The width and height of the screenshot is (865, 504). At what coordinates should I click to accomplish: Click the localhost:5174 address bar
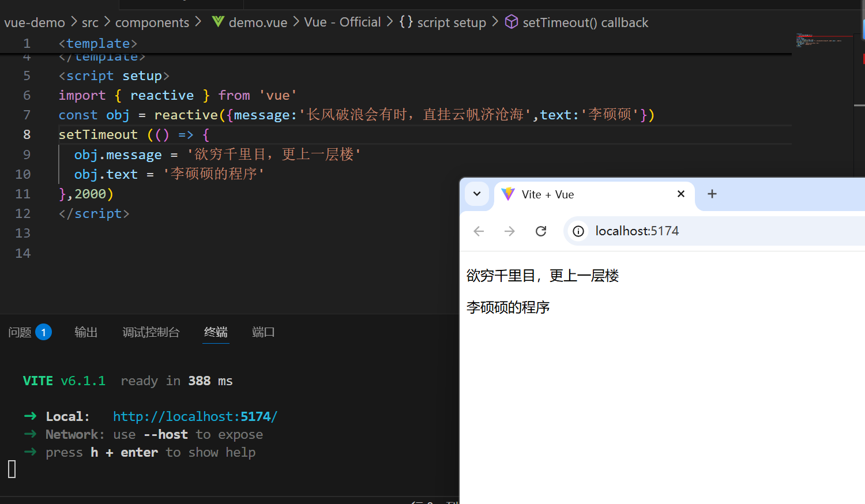point(715,231)
